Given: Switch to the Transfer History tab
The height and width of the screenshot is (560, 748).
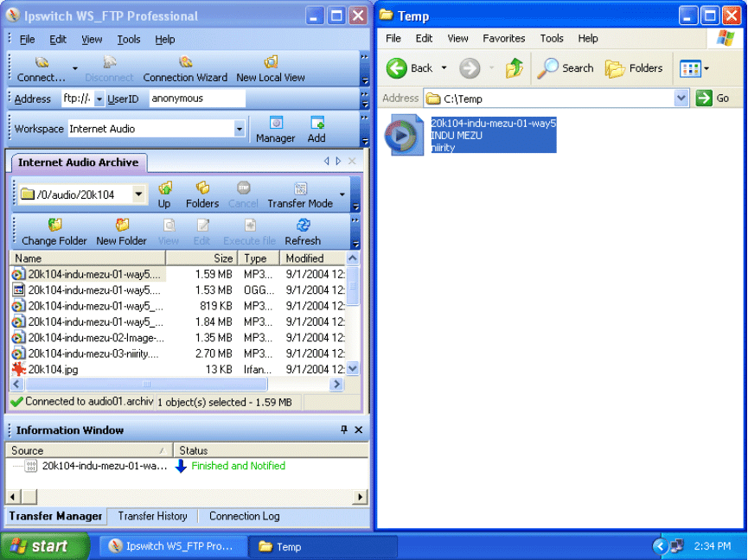Looking at the screenshot, I should pyautogui.click(x=153, y=516).
